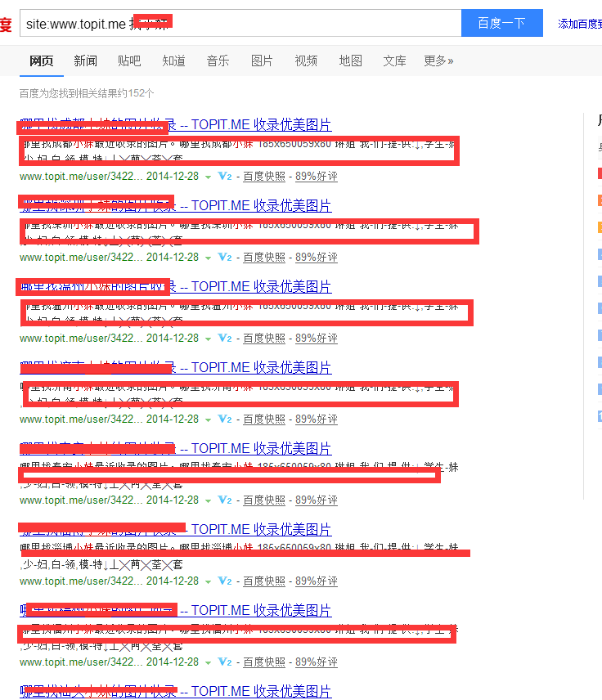Click 89%好评 in the 成都 result

coord(317,177)
